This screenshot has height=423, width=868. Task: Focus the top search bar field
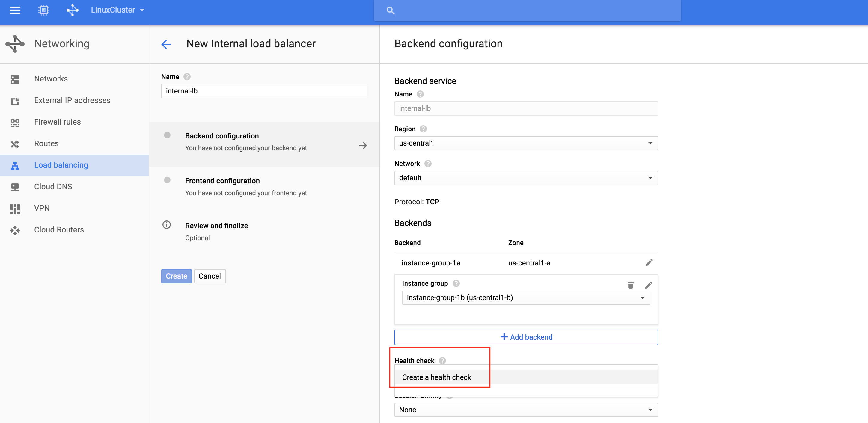(527, 11)
